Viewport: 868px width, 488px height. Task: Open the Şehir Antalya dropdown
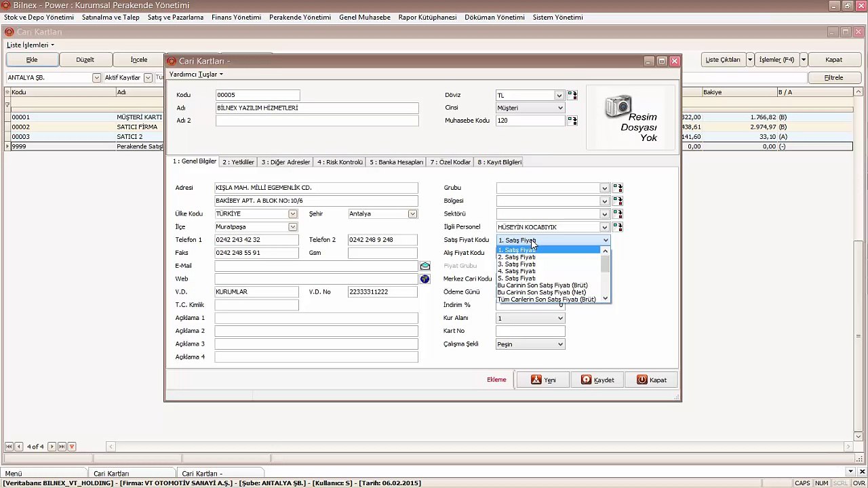[412, 213]
